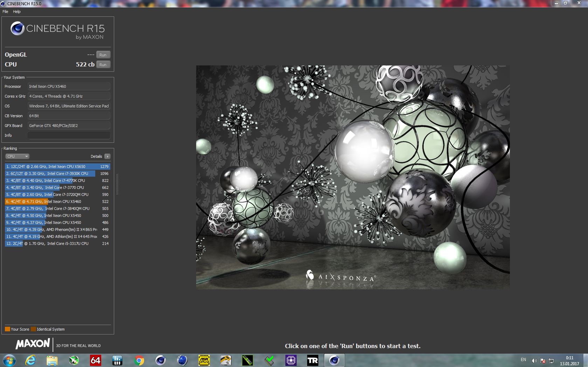The width and height of the screenshot is (588, 367).
Task: Click the GFX Board field with GeForce GTX 480
Action: [x=69, y=126]
